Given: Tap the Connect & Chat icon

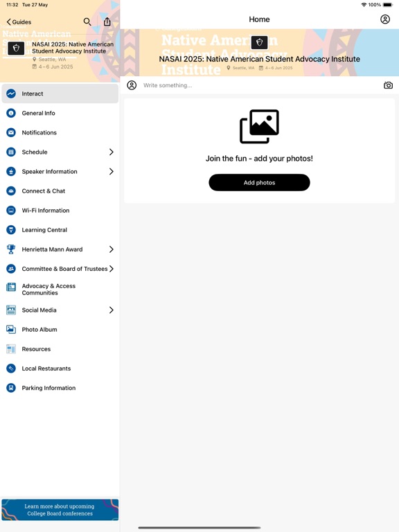Looking at the screenshot, I should point(11,191).
